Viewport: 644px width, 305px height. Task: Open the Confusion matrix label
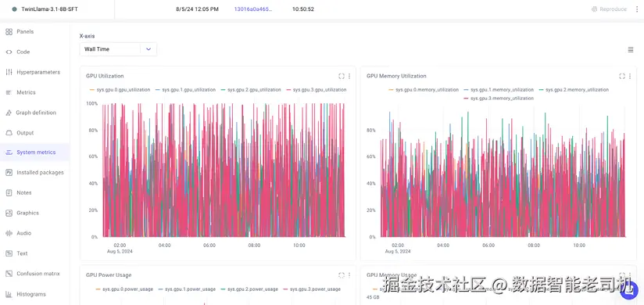(38, 274)
